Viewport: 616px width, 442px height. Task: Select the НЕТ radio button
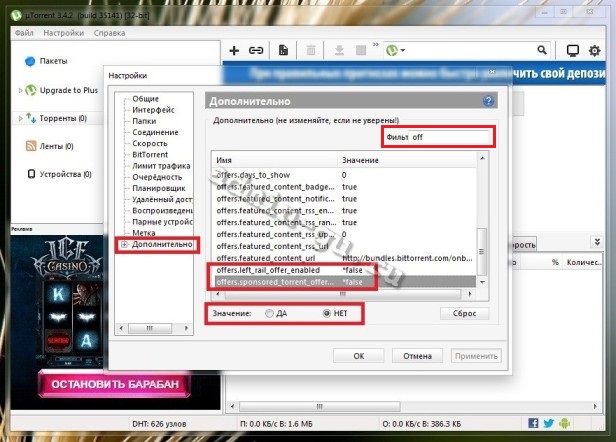pos(325,313)
